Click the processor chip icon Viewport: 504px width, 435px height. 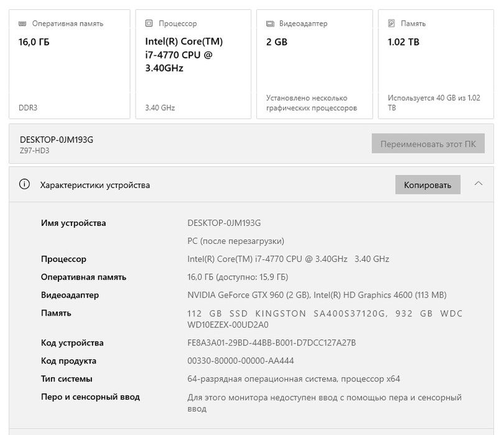[x=149, y=24]
